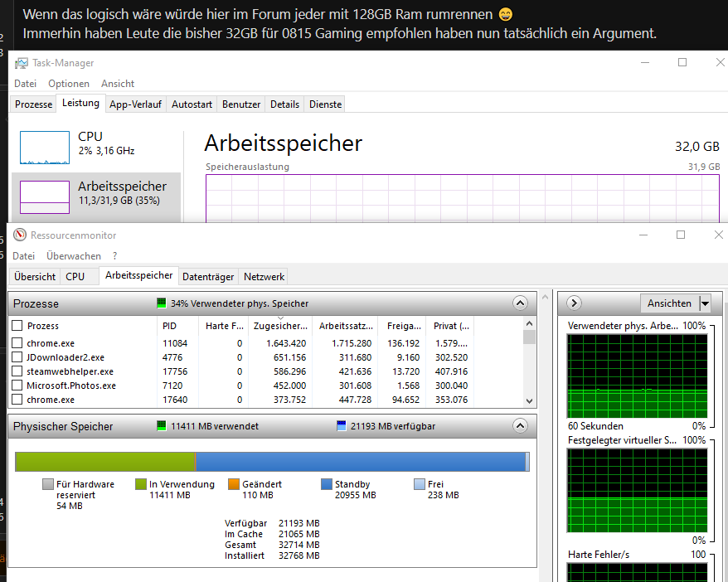Click the Task-Manager window title icon
Image resolution: width=728 pixels, height=582 pixels.
[x=22, y=63]
